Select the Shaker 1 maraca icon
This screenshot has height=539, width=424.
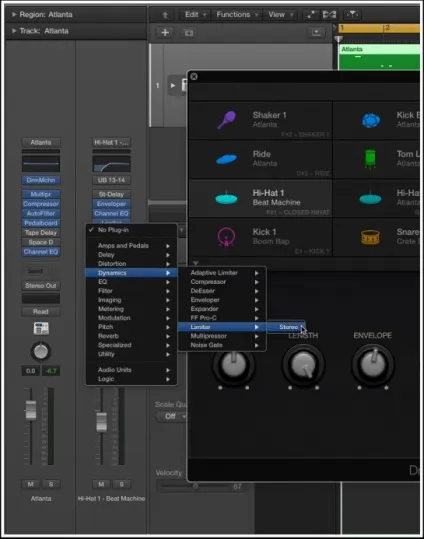(x=227, y=120)
